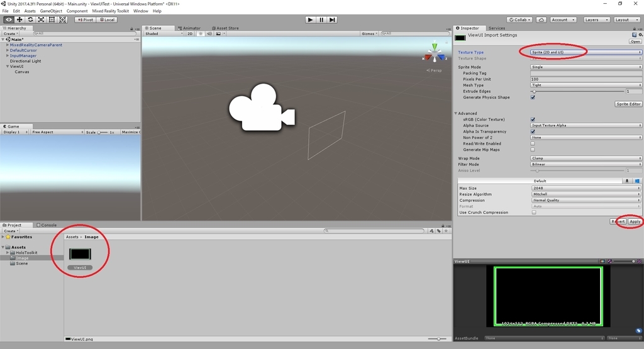Image resolution: width=644 pixels, height=349 pixels.
Task: Toggle scene audio speaker icon
Action: coord(209,34)
